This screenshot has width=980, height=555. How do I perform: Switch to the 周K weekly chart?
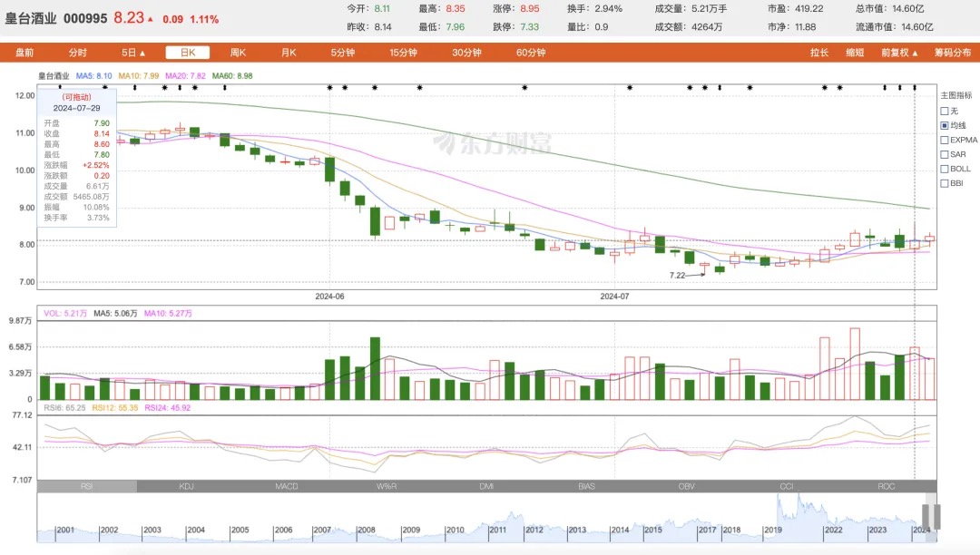click(238, 53)
